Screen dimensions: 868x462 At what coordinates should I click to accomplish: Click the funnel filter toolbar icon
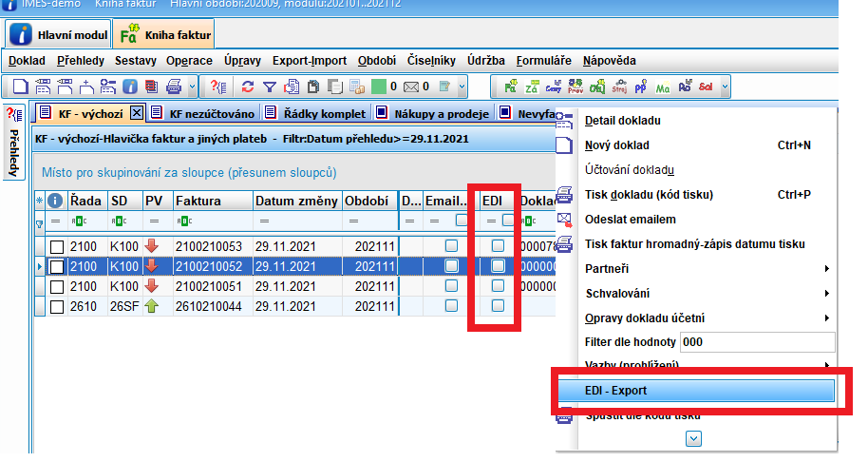[270, 87]
